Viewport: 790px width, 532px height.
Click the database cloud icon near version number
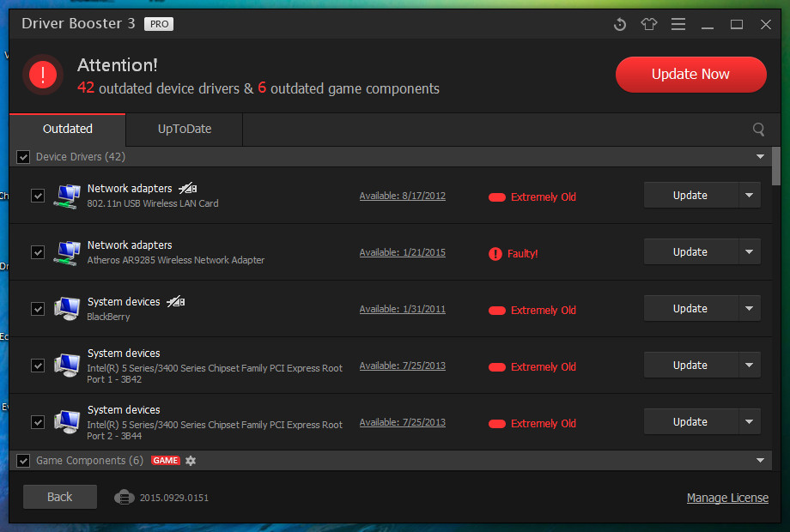[x=124, y=498]
